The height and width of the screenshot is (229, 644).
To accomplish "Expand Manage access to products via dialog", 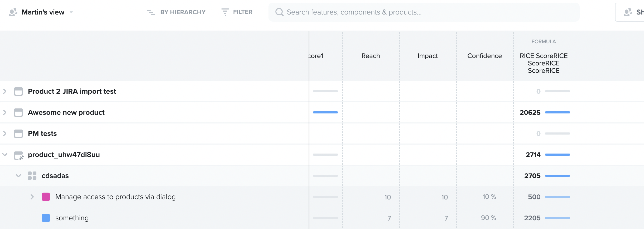I will point(32,197).
